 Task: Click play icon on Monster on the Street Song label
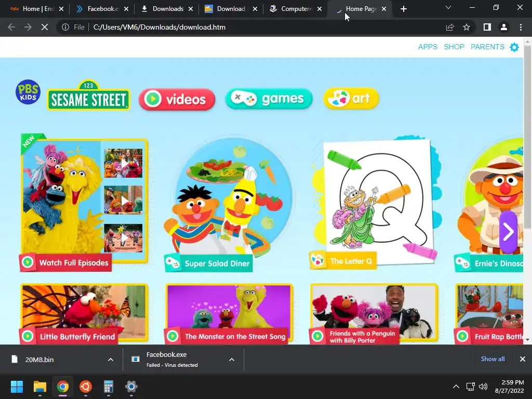[x=172, y=336]
